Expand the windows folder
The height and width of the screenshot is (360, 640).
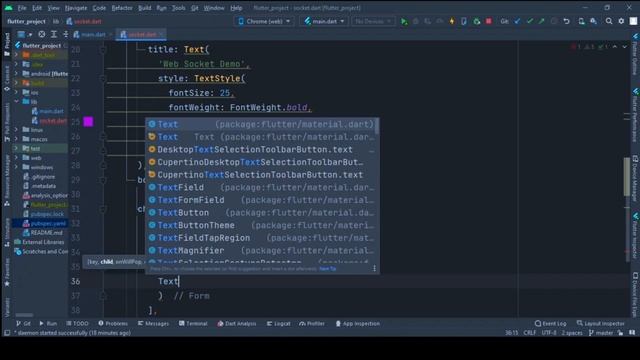(x=16, y=167)
